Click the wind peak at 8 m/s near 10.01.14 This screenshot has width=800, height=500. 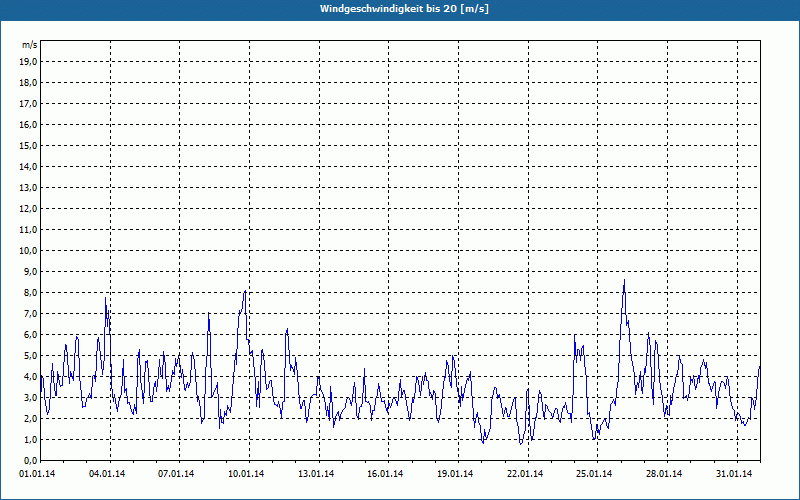point(245,291)
